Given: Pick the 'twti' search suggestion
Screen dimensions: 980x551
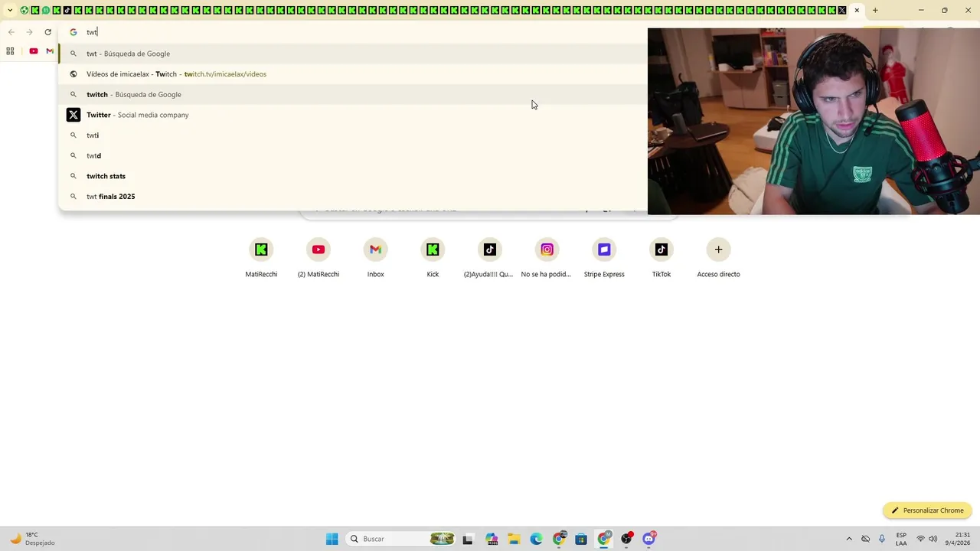Looking at the screenshot, I should [352, 135].
